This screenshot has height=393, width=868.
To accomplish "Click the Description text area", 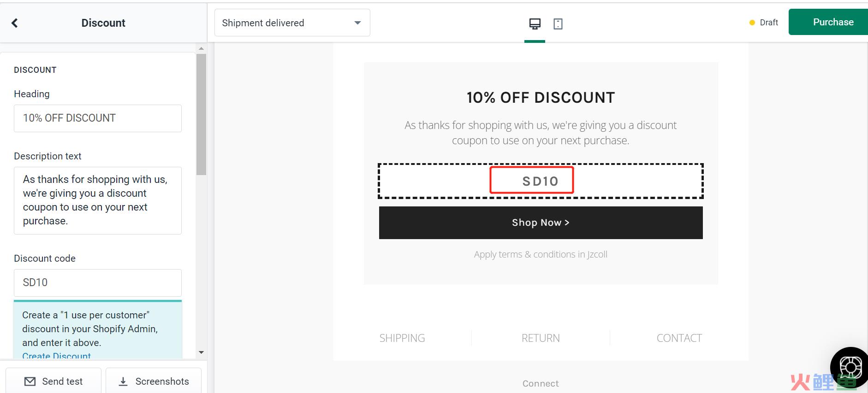I will point(98,200).
